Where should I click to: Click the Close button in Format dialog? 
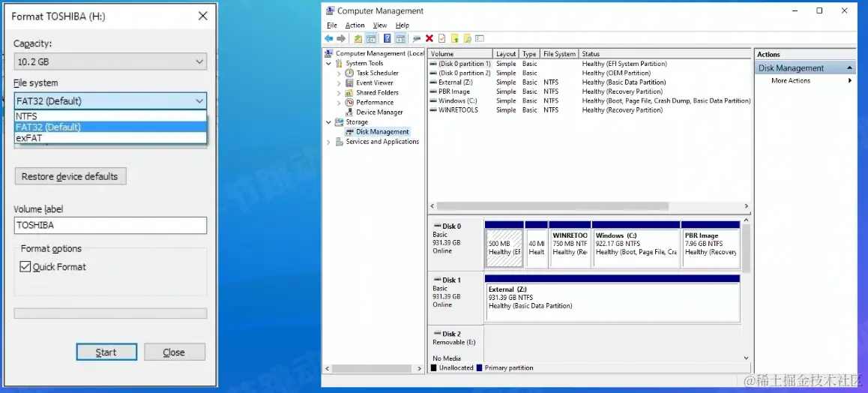point(175,352)
